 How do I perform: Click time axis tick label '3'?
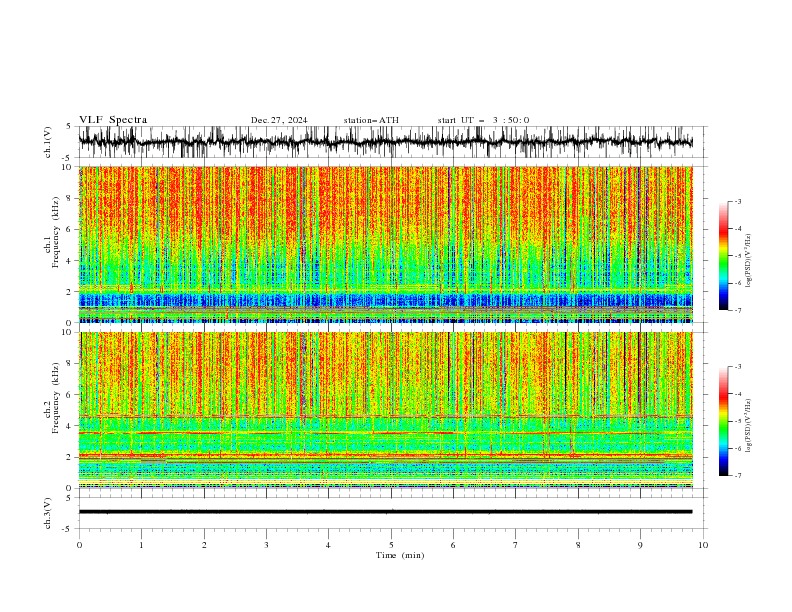click(266, 545)
